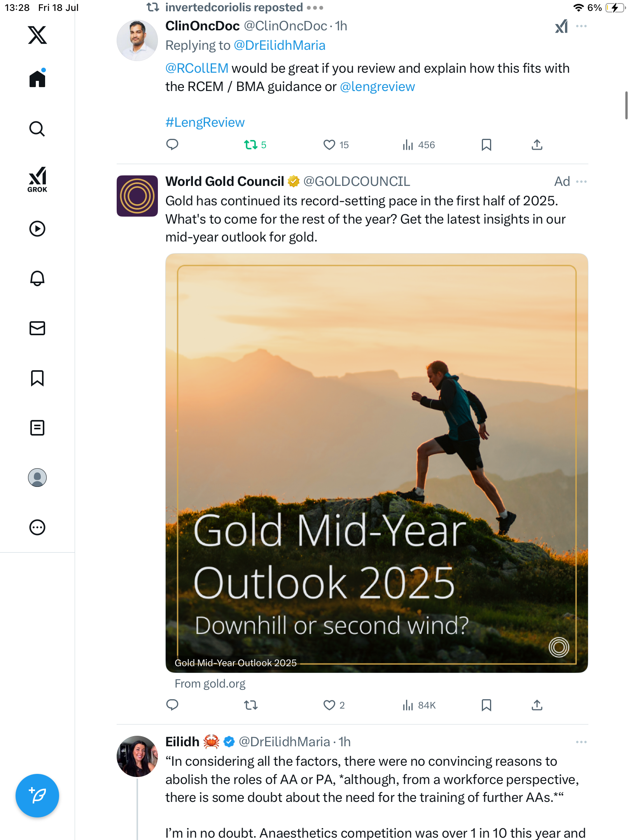Open more options on Eilidh's post

pos(581,742)
